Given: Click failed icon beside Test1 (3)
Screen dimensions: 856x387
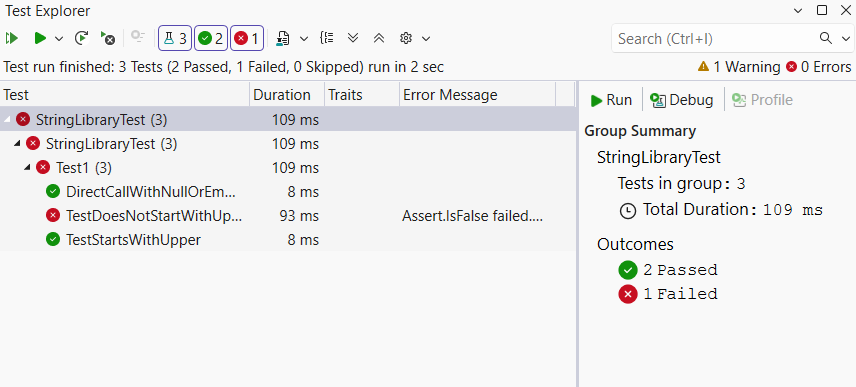Looking at the screenshot, I should click(x=43, y=167).
